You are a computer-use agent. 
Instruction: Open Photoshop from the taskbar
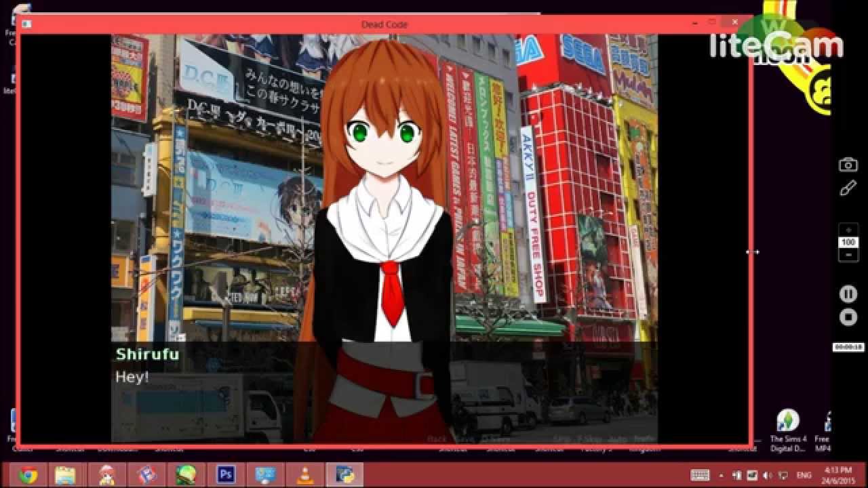226,475
